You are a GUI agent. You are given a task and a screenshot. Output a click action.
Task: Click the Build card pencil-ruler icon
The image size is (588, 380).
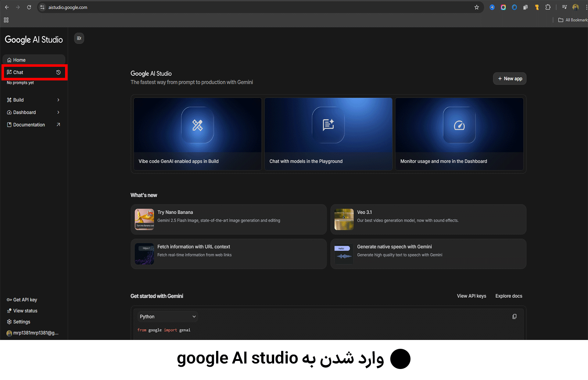coord(197,125)
